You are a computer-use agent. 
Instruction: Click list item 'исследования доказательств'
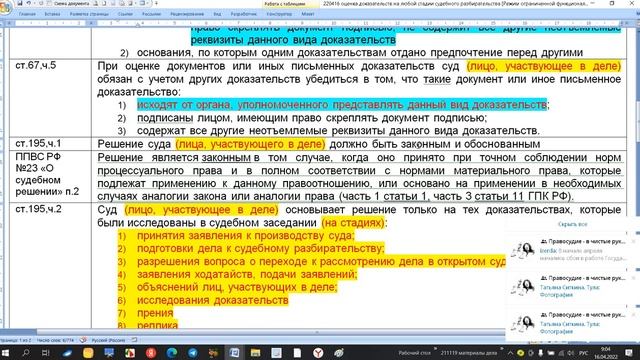pyautogui.click(x=213, y=300)
